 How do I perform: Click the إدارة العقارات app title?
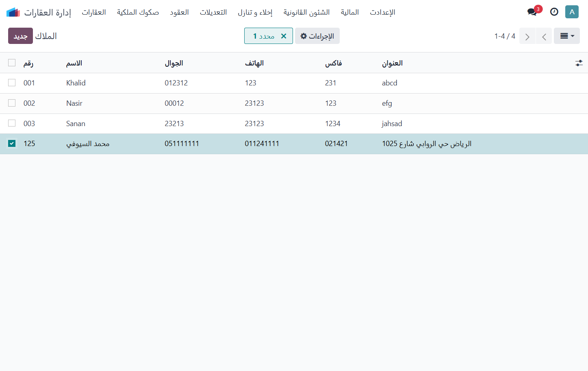click(x=48, y=12)
